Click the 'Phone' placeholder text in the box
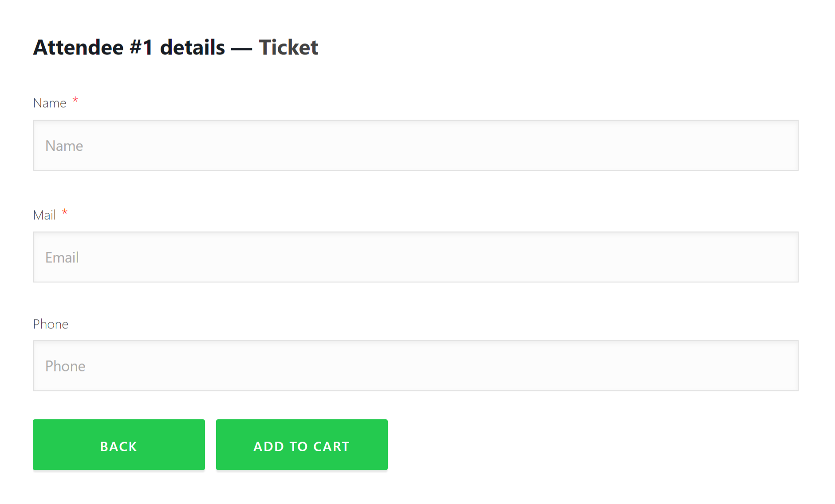 pyautogui.click(x=65, y=366)
